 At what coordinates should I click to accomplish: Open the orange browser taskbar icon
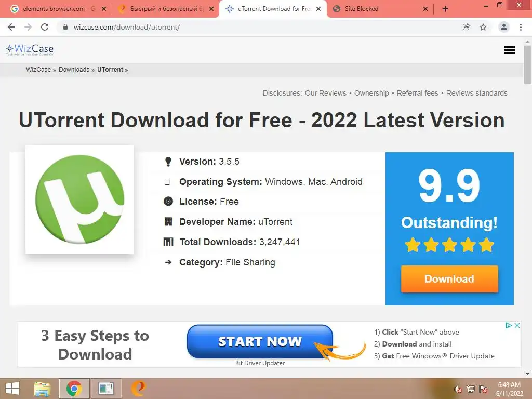[138, 389]
